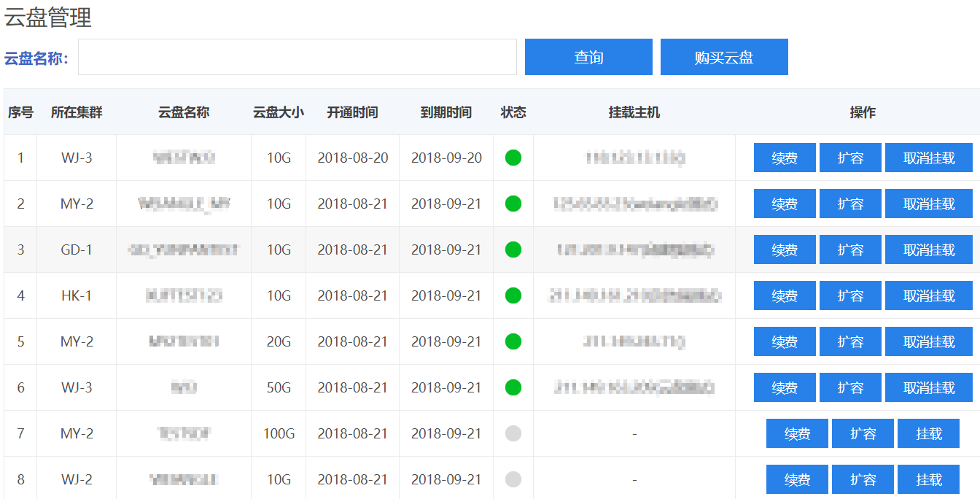Click 扩容 for row 6 50G disk
Image resolution: width=980 pixels, height=499 pixels.
click(850, 387)
